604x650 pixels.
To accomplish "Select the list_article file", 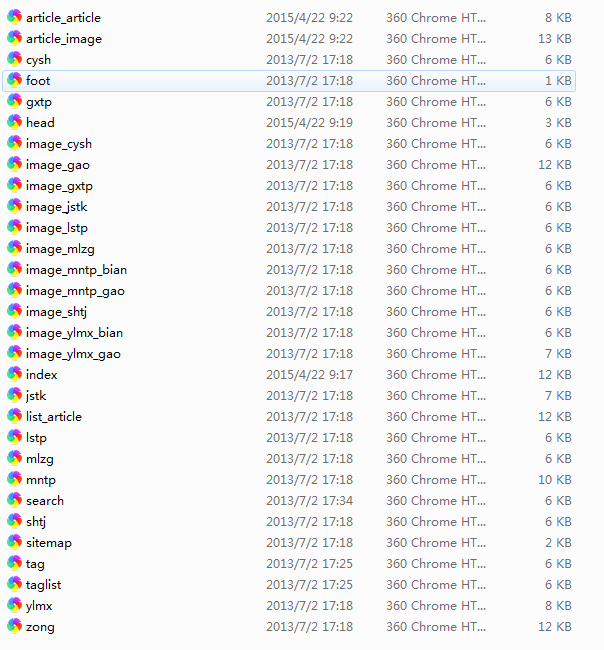I will pyautogui.click(x=54, y=417).
